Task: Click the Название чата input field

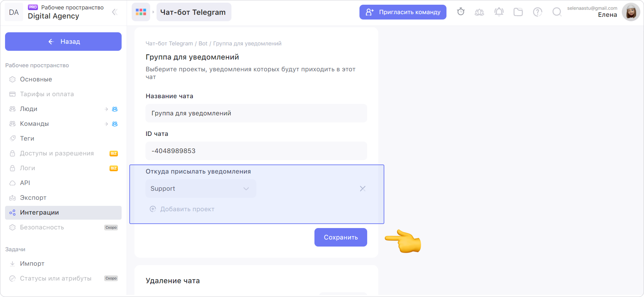Action: (256, 113)
